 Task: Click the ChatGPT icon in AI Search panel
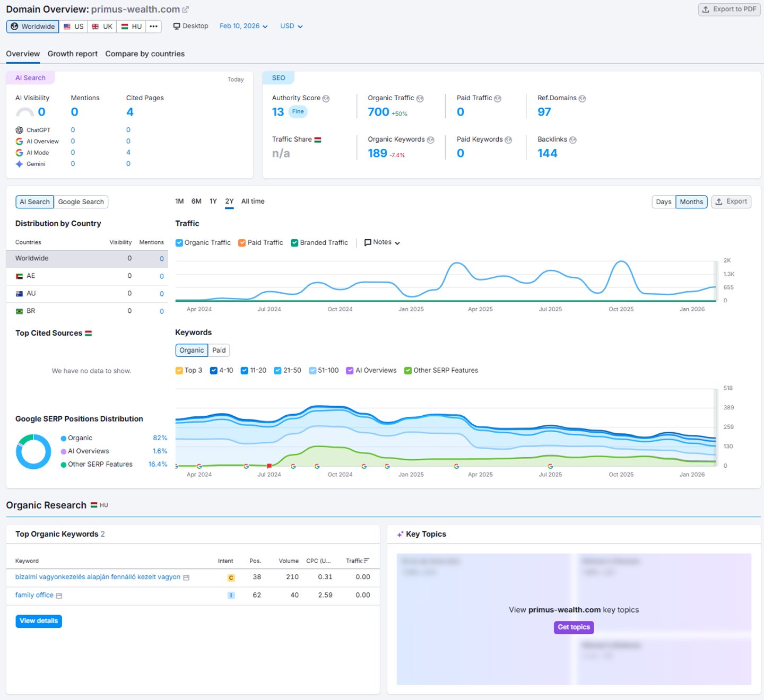[x=20, y=130]
